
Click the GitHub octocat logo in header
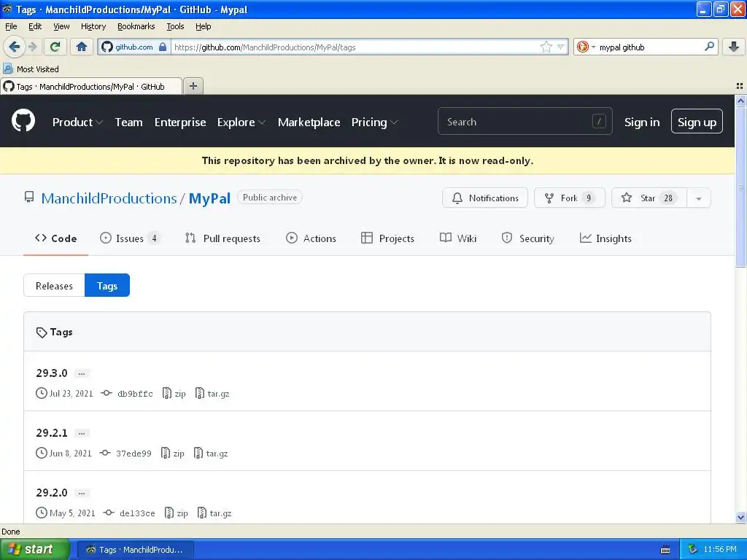pyautogui.click(x=23, y=121)
